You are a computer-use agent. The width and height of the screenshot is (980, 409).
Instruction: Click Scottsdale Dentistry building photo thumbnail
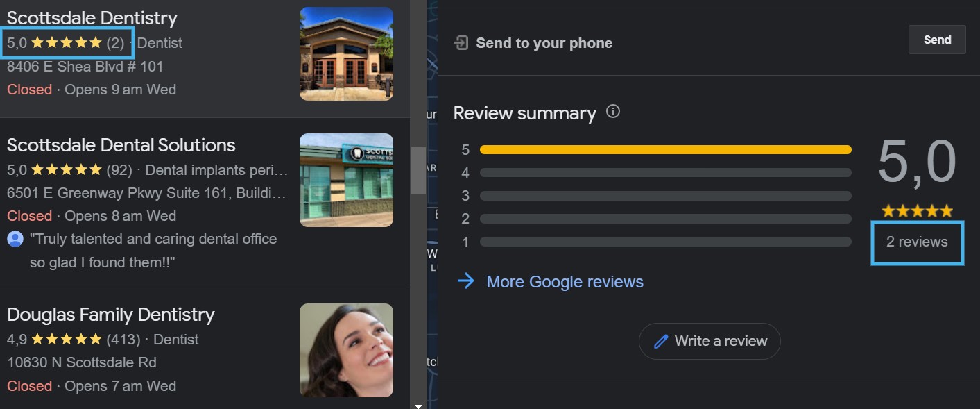tap(346, 53)
